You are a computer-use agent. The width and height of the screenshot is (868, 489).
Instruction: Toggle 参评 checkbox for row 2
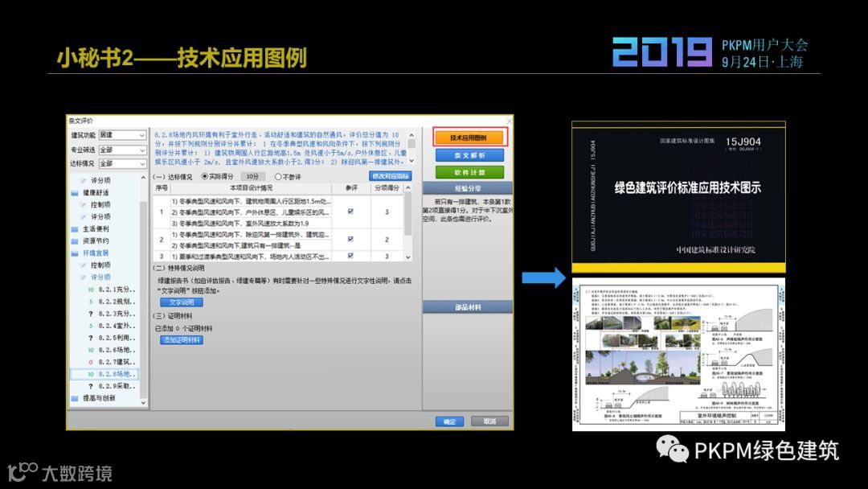click(x=350, y=239)
